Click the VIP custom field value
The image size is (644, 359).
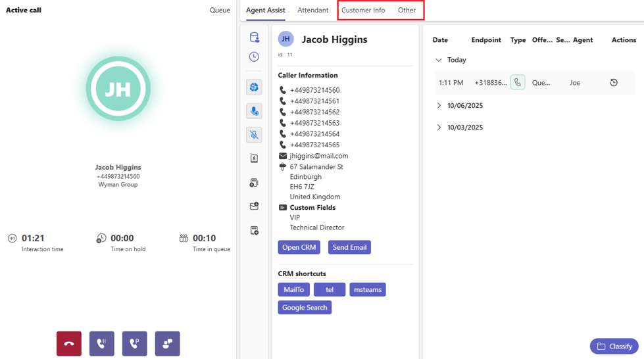295,217
